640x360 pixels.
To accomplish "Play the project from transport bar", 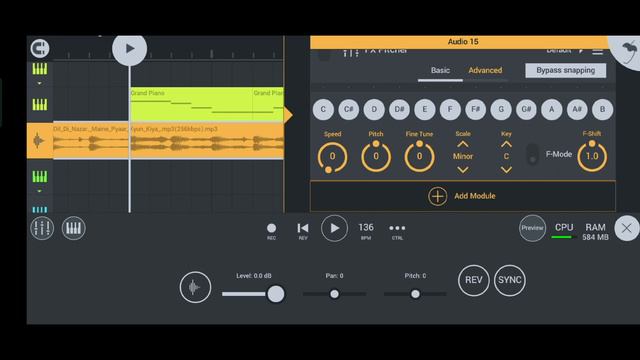I will [x=334, y=228].
